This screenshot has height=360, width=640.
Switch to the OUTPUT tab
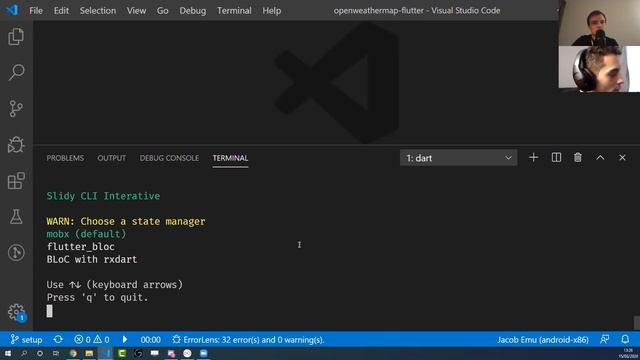coord(111,158)
